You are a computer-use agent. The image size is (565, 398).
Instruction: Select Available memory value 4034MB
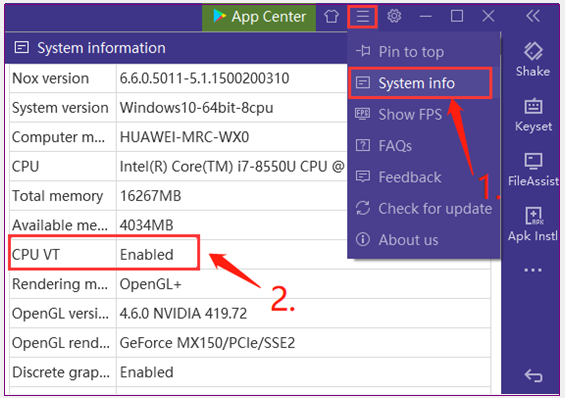coord(146,225)
